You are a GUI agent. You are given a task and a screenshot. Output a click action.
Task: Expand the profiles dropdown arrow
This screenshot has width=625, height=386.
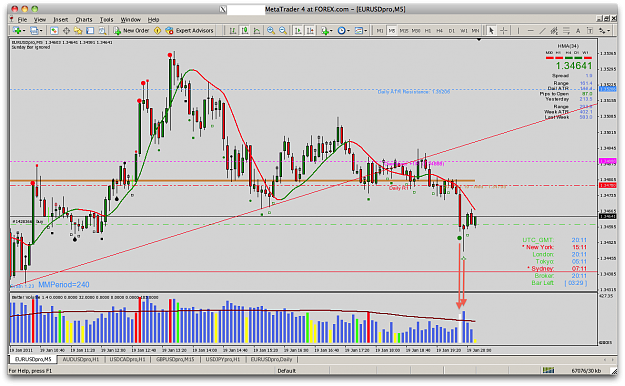coord(41,30)
